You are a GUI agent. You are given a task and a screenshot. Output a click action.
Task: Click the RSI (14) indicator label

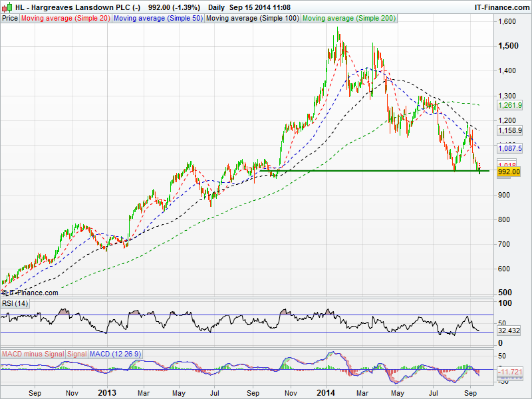click(15, 304)
